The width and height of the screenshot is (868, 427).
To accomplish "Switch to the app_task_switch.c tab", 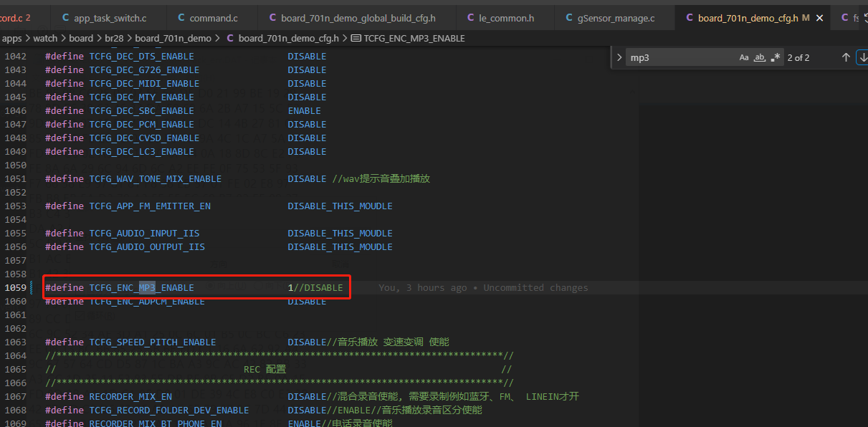I will click(x=108, y=18).
